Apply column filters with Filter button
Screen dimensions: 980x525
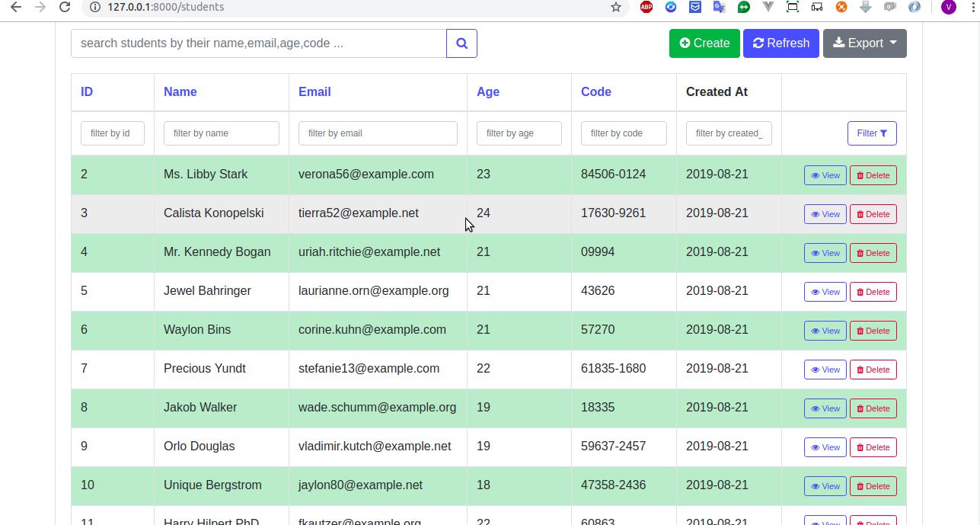pyautogui.click(x=872, y=133)
